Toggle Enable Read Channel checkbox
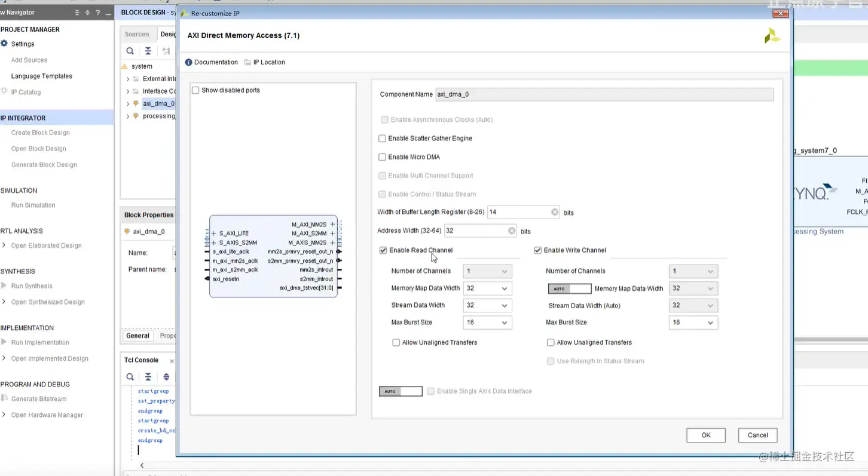The image size is (868, 476). point(383,250)
